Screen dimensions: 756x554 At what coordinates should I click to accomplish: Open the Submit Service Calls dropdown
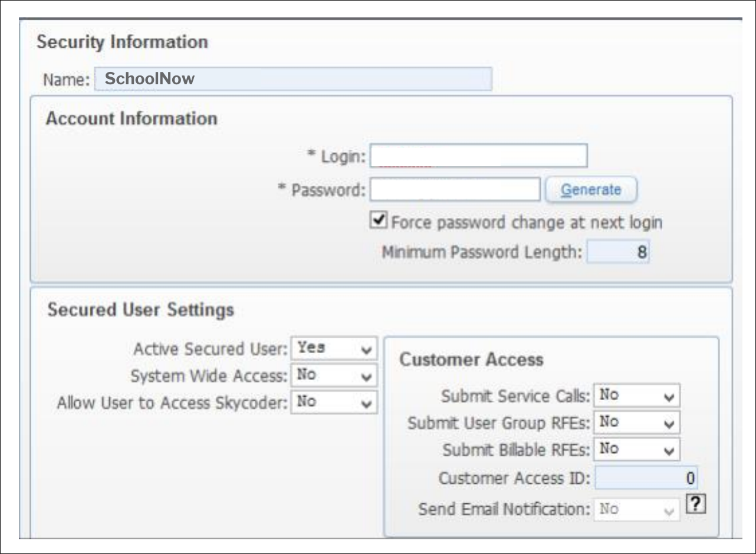(x=637, y=395)
